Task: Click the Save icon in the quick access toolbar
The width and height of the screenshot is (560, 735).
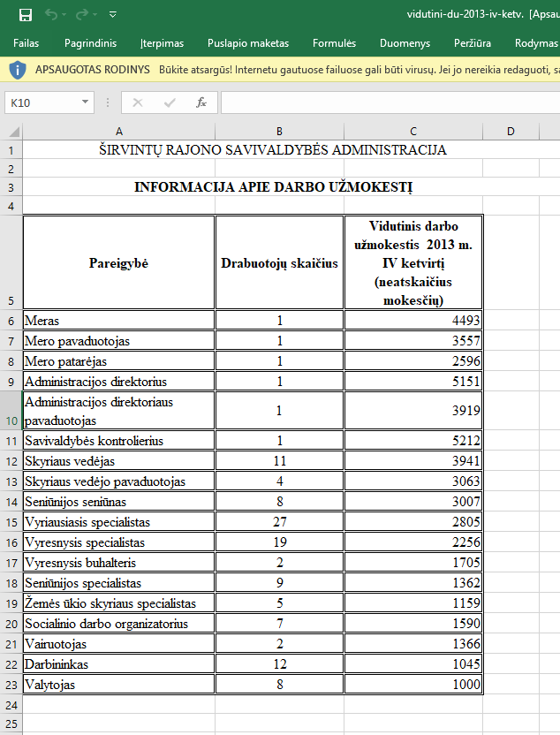Action: (x=26, y=15)
